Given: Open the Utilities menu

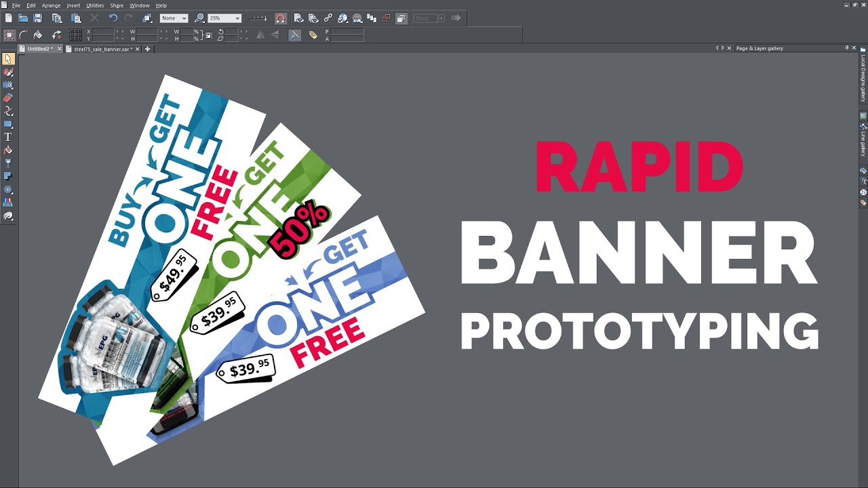Looking at the screenshot, I should click(95, 5).
